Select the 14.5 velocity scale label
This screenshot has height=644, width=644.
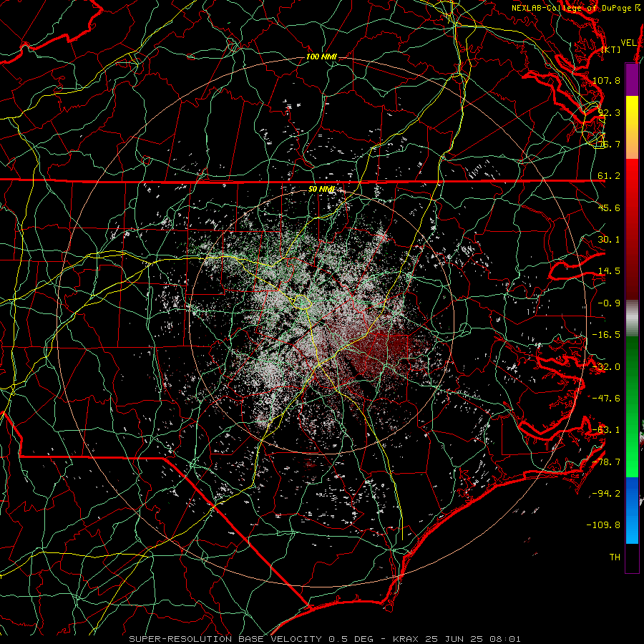click(x=609, y=271)
